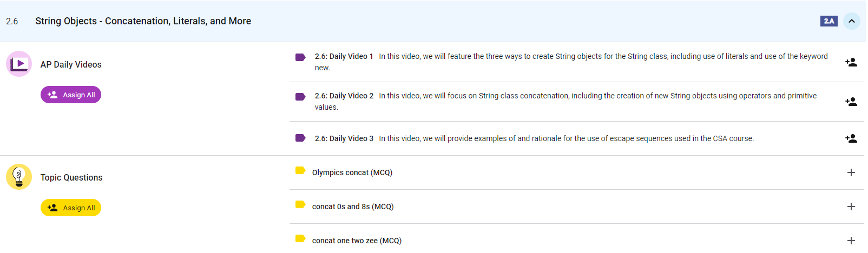Expand the Olympics concat (MCQ) plus sign
This screenshot has width=868, height=253.
851,172
